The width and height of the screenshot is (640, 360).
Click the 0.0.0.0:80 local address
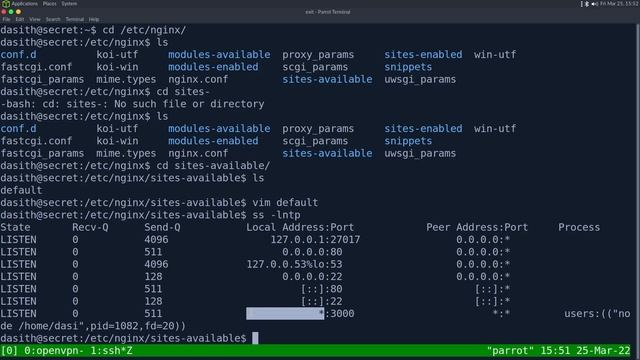[312, 252]
